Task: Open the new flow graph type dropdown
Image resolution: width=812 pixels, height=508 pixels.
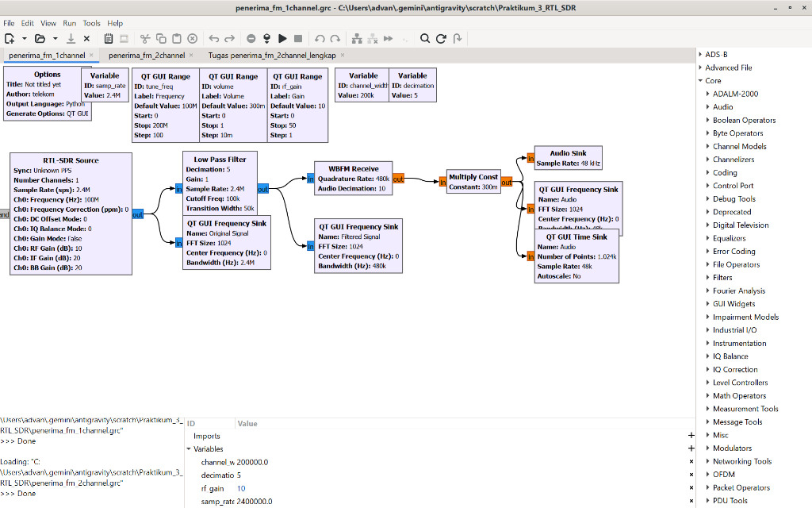Action: tap(25, 38)
